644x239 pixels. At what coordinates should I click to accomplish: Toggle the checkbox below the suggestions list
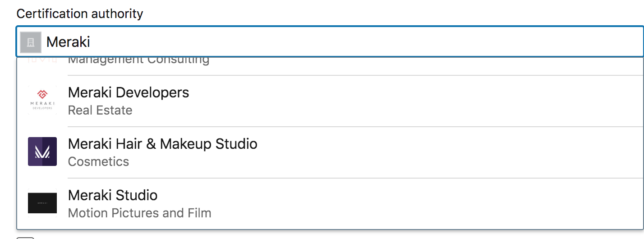(25, 237)
